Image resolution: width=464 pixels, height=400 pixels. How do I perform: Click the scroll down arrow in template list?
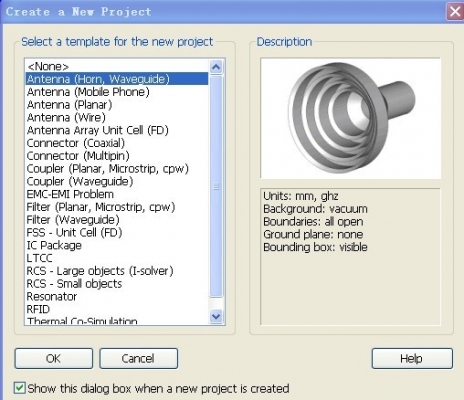(x=216, y=316)
